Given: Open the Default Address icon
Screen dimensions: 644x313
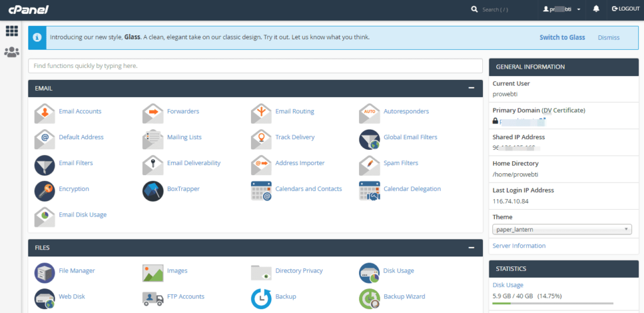Looking at the screenshot, I should [x=45, y=139].
